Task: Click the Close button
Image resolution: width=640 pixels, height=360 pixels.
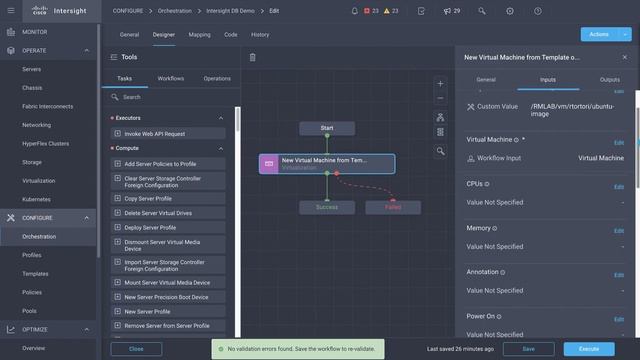Action: click(x=136, y=349)
